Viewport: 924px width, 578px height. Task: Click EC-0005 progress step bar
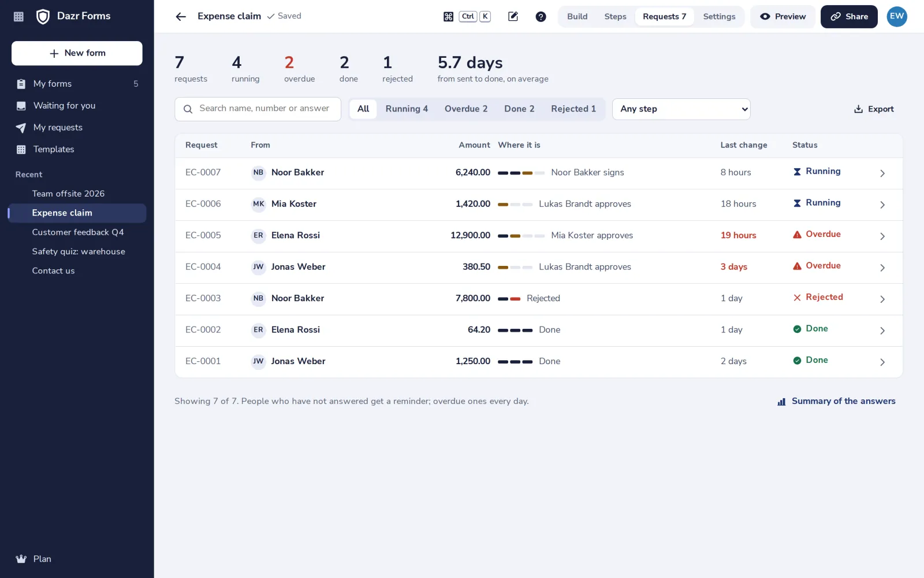pyautogui.click(x=521, y=236)
